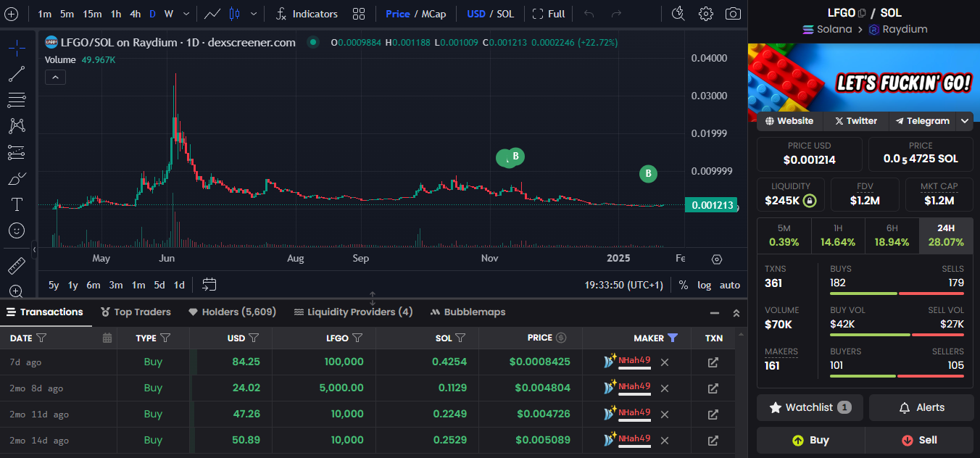Collapse the volume indicator legend
Screen dimensions: 980x458
(55, 77)
